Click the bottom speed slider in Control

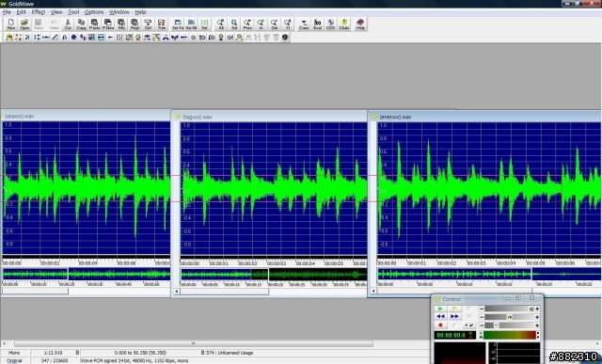coord(509,325)
